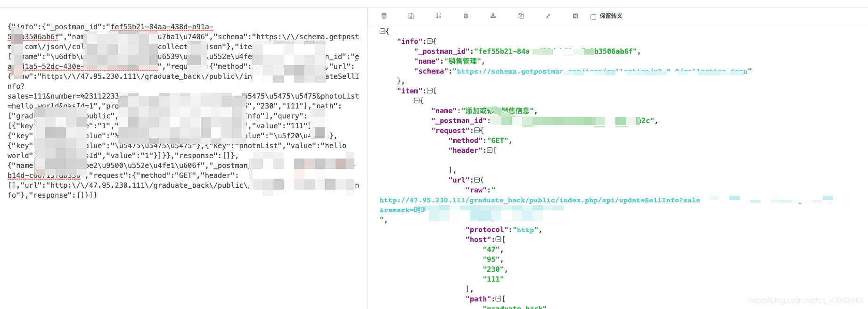Collapse the "info" object node

click(x=429, y=42)
